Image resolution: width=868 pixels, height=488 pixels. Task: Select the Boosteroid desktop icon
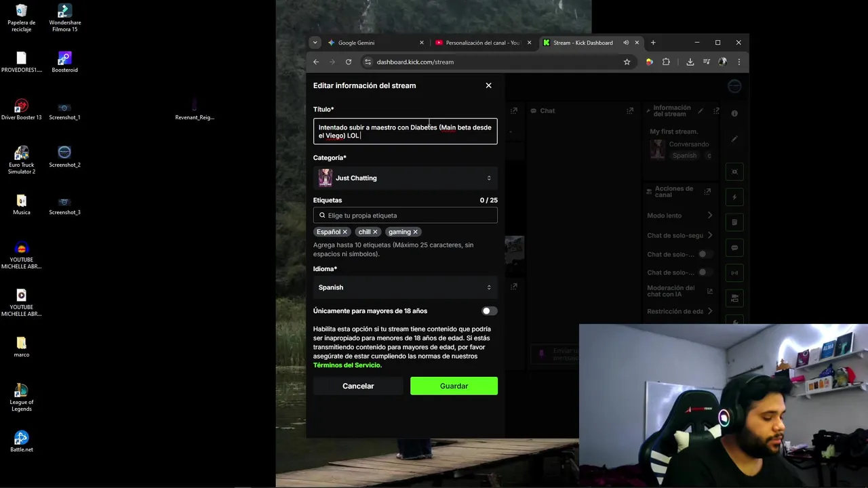click(64, 62)
